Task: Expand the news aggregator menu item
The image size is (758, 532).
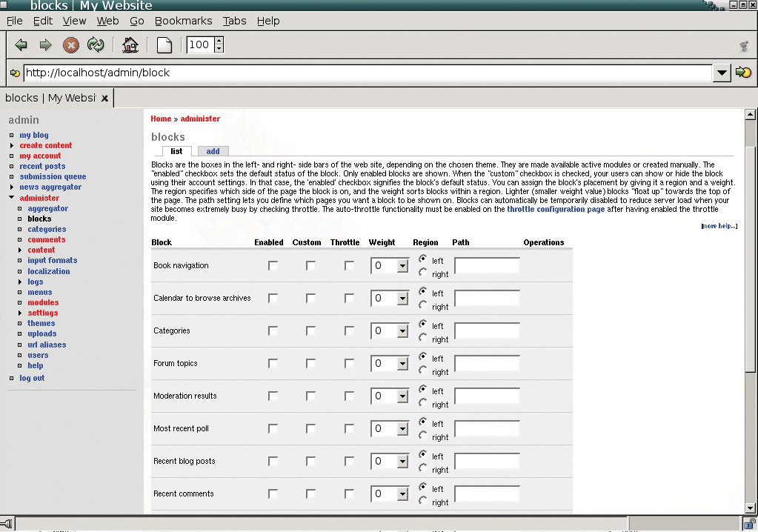Action: [12, 187]
